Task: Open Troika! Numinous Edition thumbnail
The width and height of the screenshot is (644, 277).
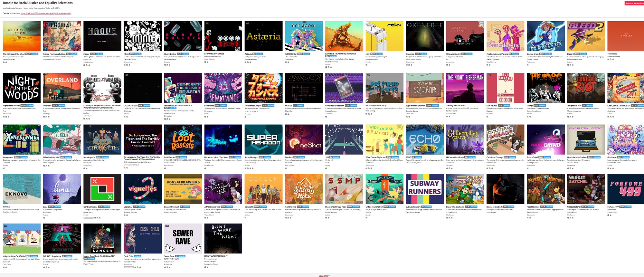Action: point(62,36)
